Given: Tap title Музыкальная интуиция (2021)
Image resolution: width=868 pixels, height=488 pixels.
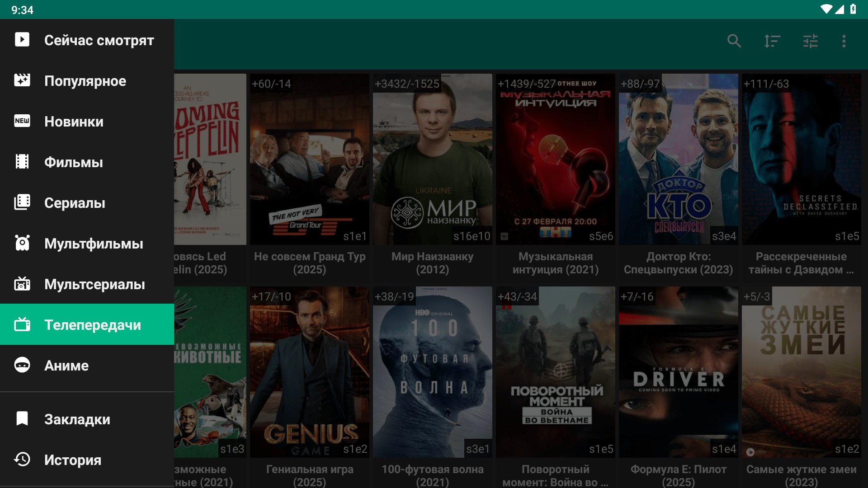Looking at the screenshot, I should (x=556, y=263).
